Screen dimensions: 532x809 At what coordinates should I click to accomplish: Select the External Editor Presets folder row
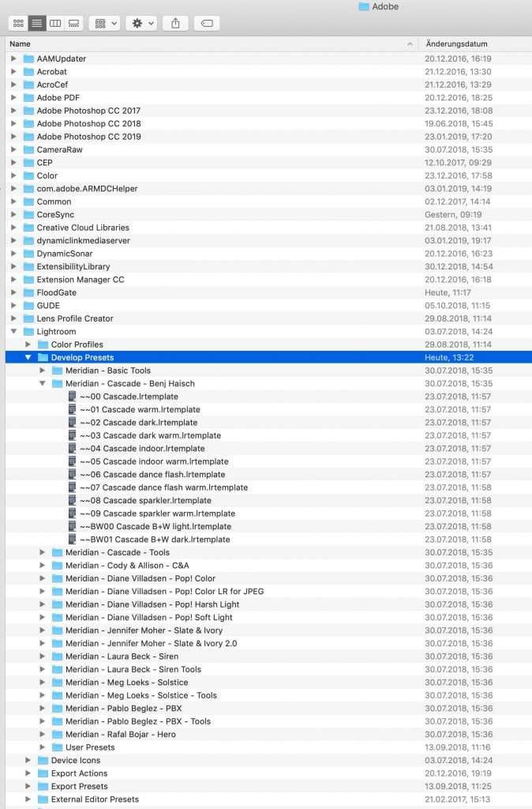coord(268,800)
